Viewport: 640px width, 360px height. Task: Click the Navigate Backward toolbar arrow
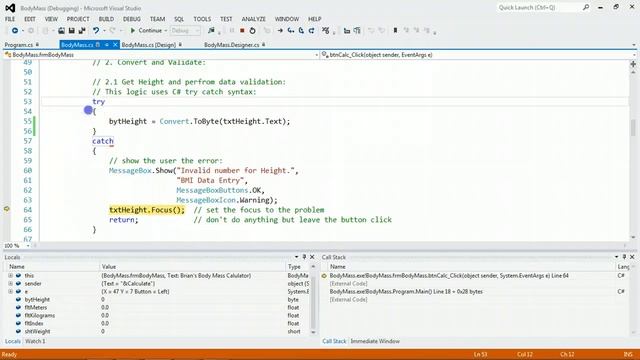(15, 31)
